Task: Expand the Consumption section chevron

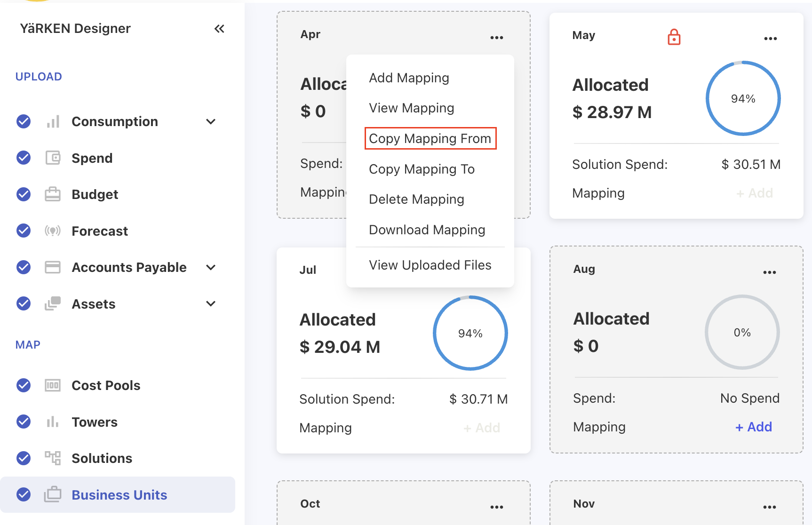Action: tap(211, 121)
